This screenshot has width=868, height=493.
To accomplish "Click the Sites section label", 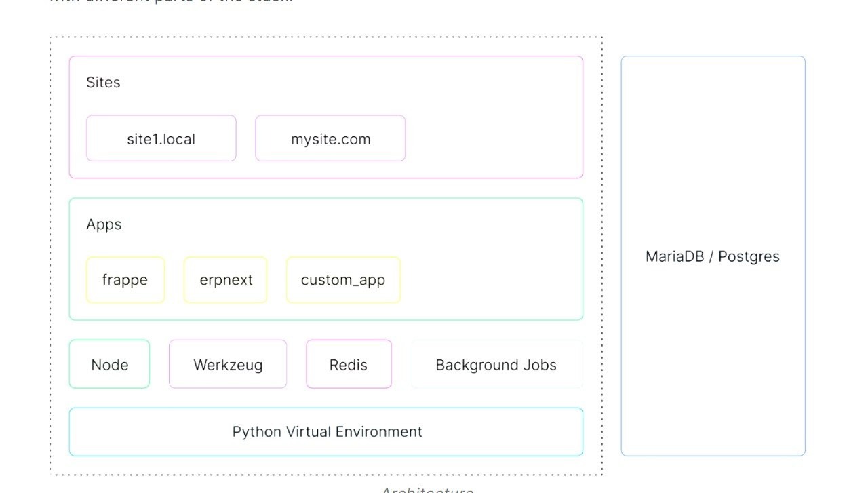I will tap(103, 82).
